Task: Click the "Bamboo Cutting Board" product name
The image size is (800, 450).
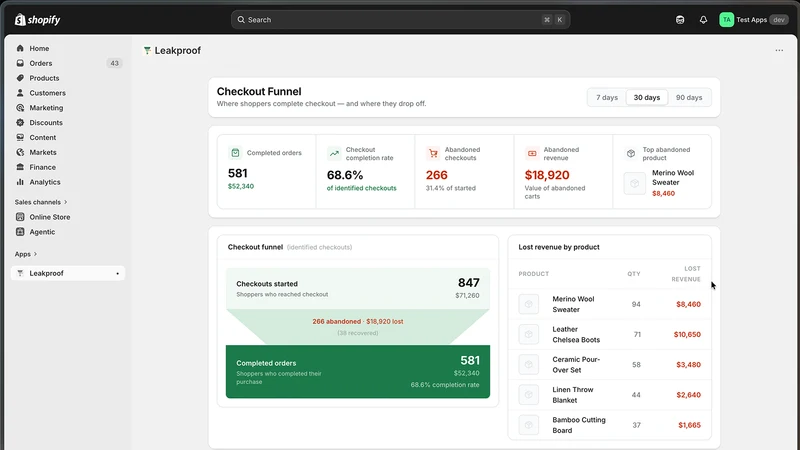Action: tap(579, 425)
